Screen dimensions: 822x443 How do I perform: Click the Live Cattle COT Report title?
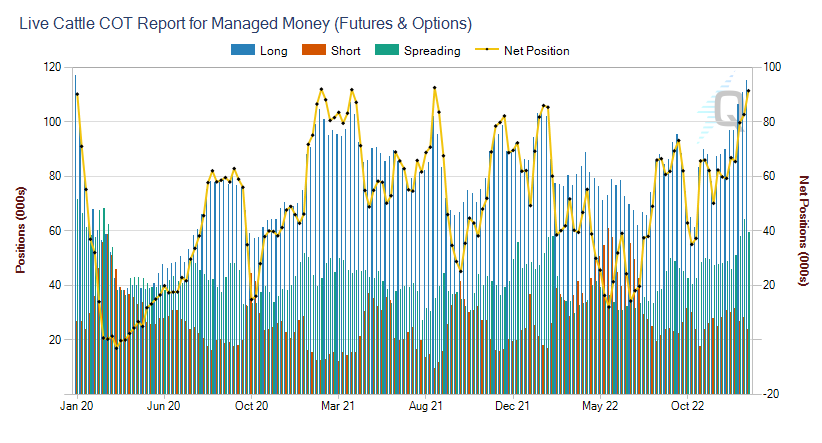(x=245, y=24)
